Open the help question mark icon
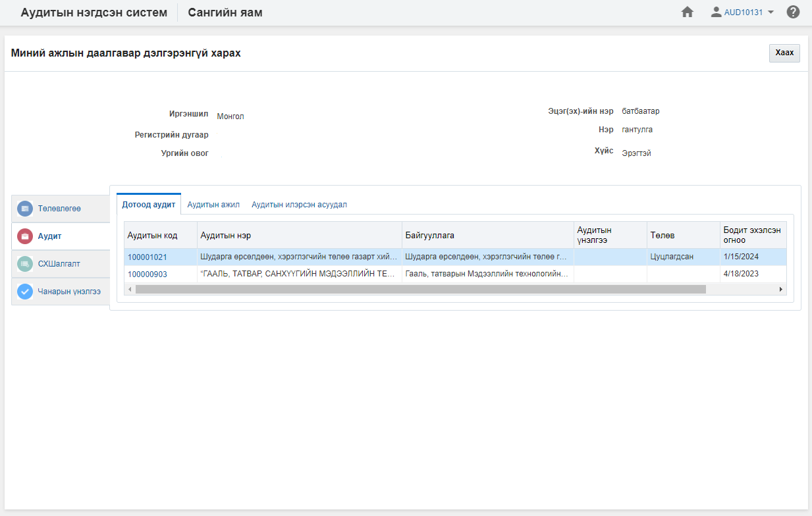The height and width of the screenshot is (516, 812). (793, 12)
